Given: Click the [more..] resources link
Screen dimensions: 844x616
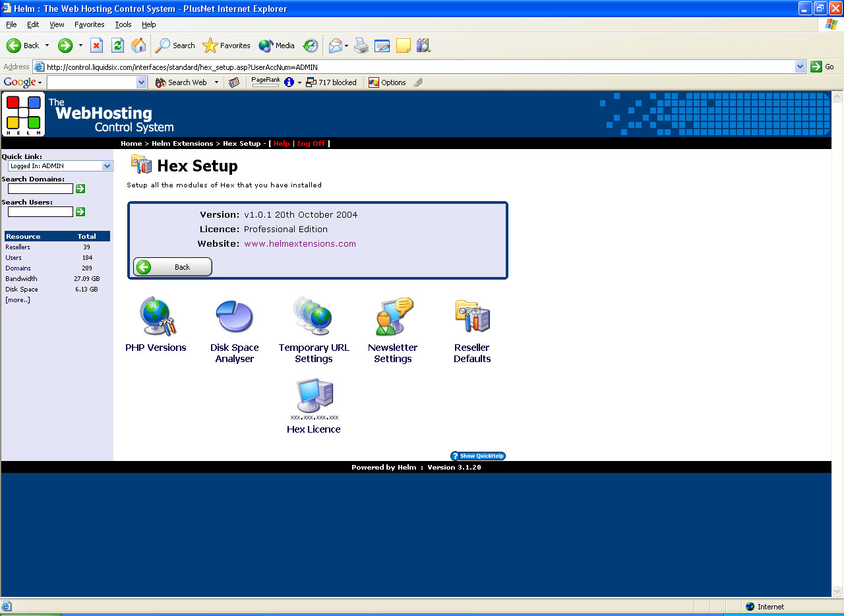Looking at the screenshot, I should coord(18,299).
